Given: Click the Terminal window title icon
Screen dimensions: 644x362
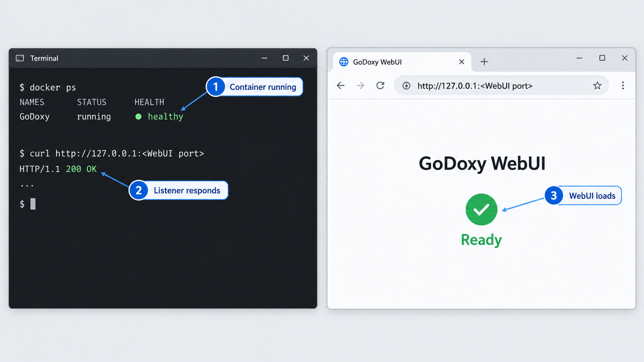Looking at the screenshot, I should point(20,58).
